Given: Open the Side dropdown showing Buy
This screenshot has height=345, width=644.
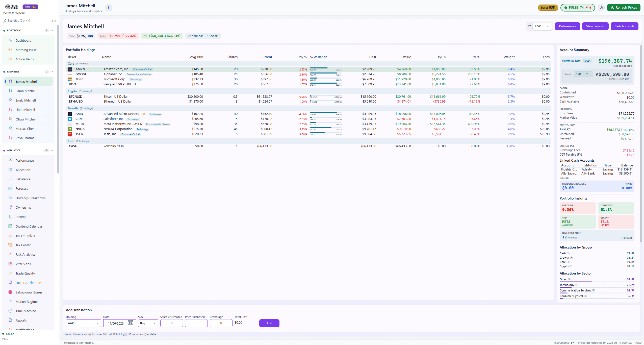Looking at the screenshot, I should (148, 323).
